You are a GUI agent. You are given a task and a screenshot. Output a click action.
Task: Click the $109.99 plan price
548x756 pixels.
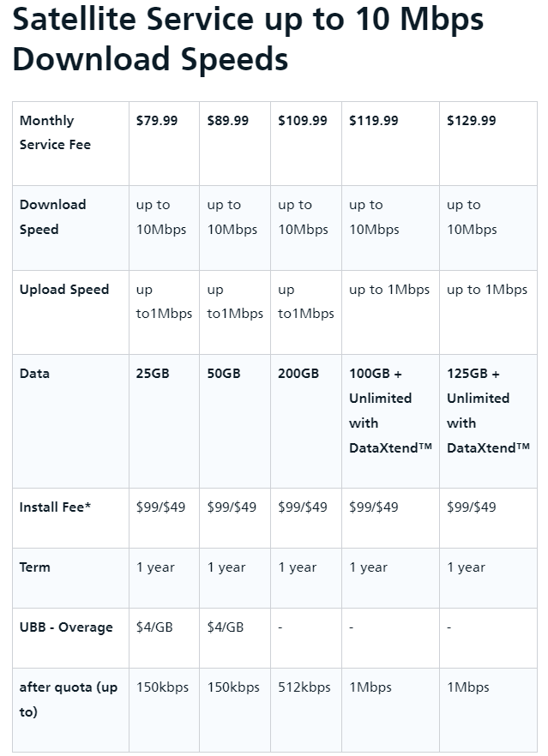tap(303, 121)
